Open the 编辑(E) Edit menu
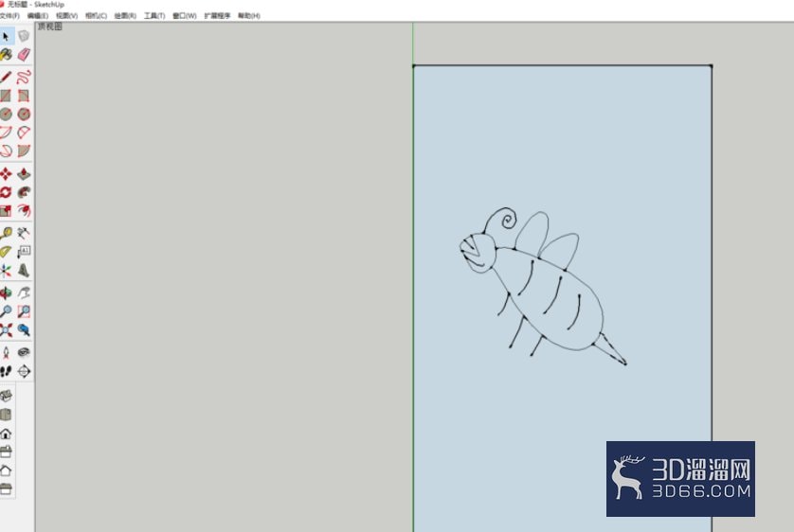The image size is (794, 532). [38, 16]
